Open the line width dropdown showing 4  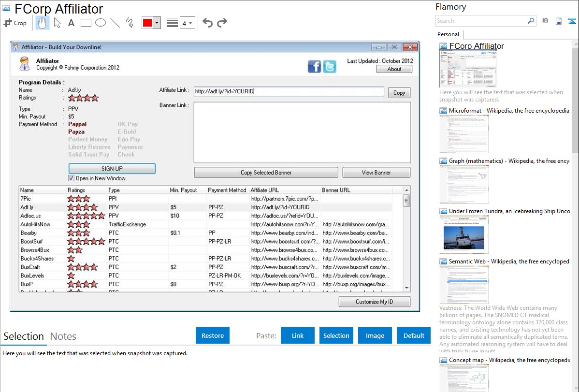click(188, 23)
